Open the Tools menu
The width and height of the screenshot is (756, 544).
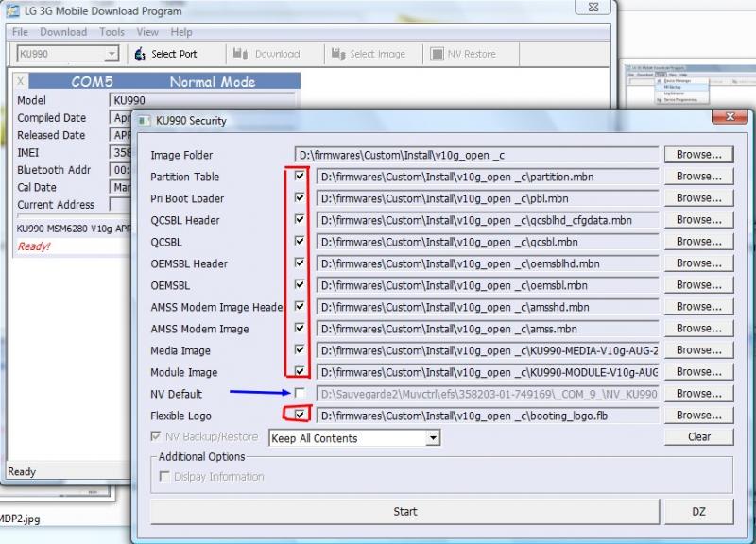112,32
